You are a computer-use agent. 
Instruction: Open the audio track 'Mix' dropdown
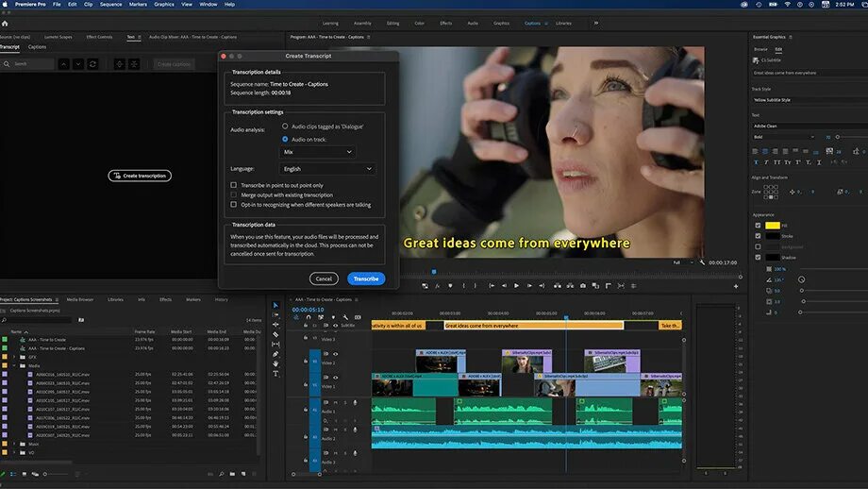pos(317,152)
